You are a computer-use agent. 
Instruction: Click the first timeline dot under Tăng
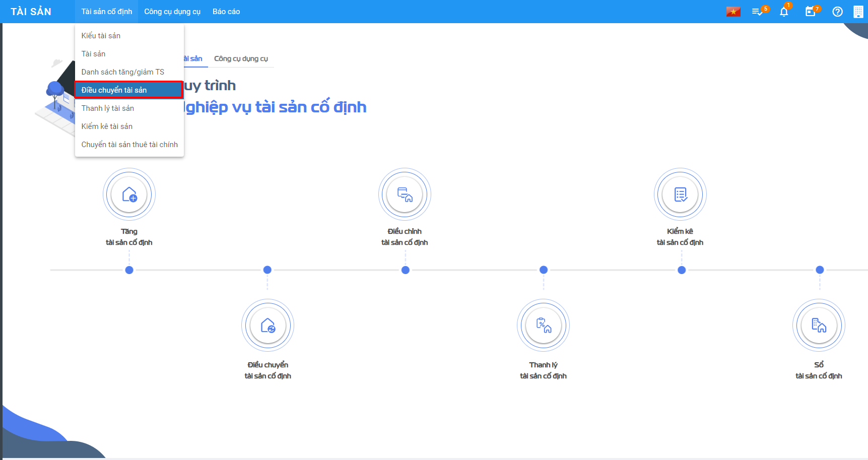pyautogui.click(x=129, y=270)
